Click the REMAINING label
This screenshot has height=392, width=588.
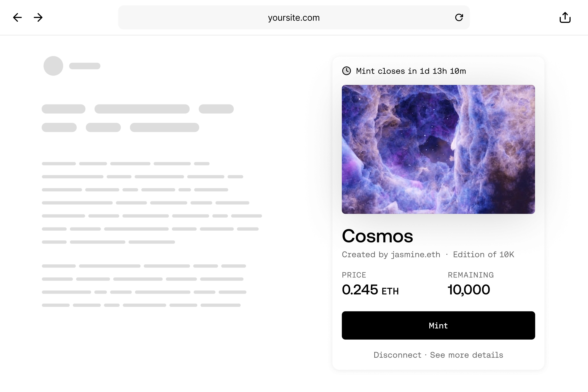[x=471, y=275]
